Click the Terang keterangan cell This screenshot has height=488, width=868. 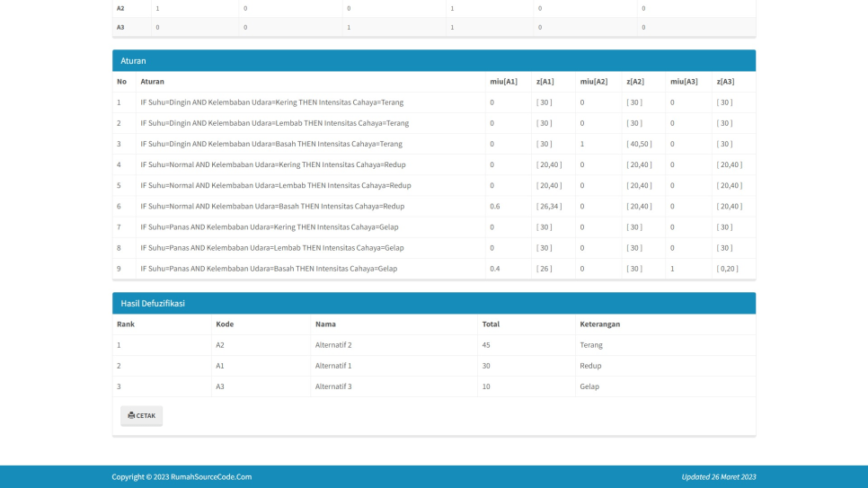click(591, 345)
